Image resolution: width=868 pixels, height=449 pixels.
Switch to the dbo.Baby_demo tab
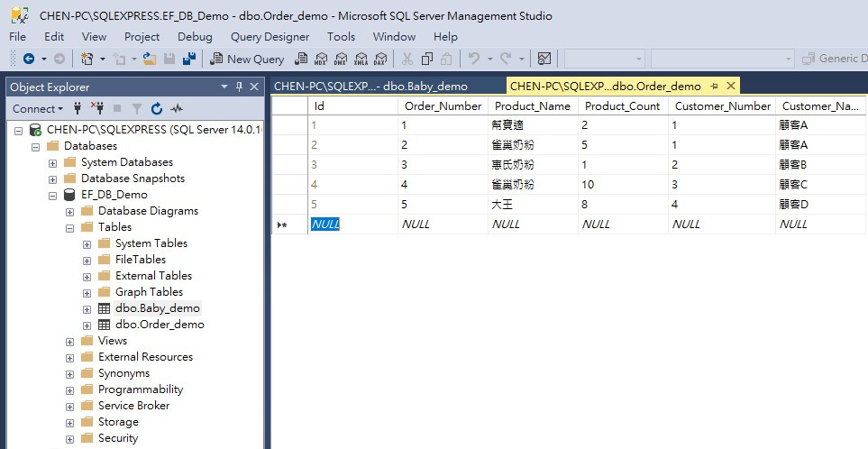pyautogui.click(x=370, y=86)
